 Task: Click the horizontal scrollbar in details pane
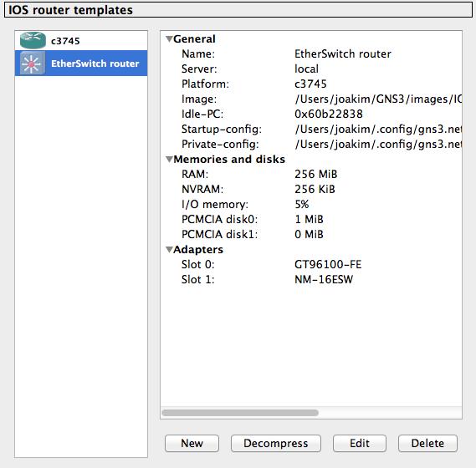click(240, 413)
